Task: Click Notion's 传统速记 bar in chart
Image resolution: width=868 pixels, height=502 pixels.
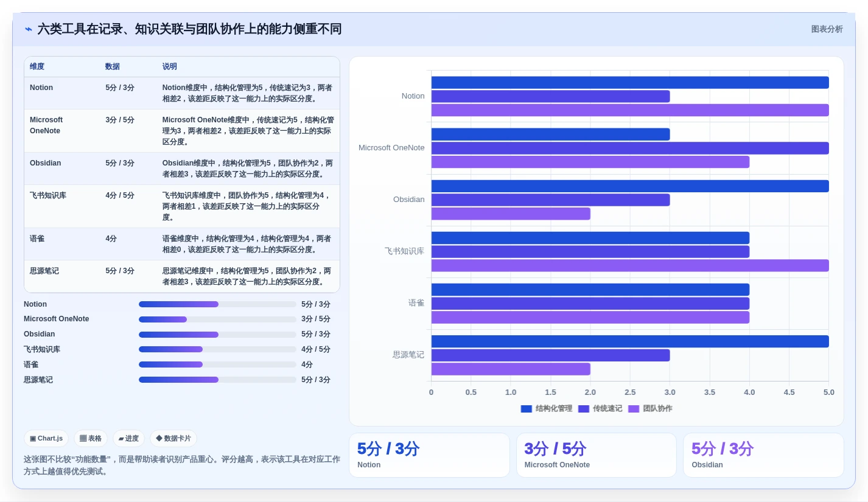Action: pos(550,96)
